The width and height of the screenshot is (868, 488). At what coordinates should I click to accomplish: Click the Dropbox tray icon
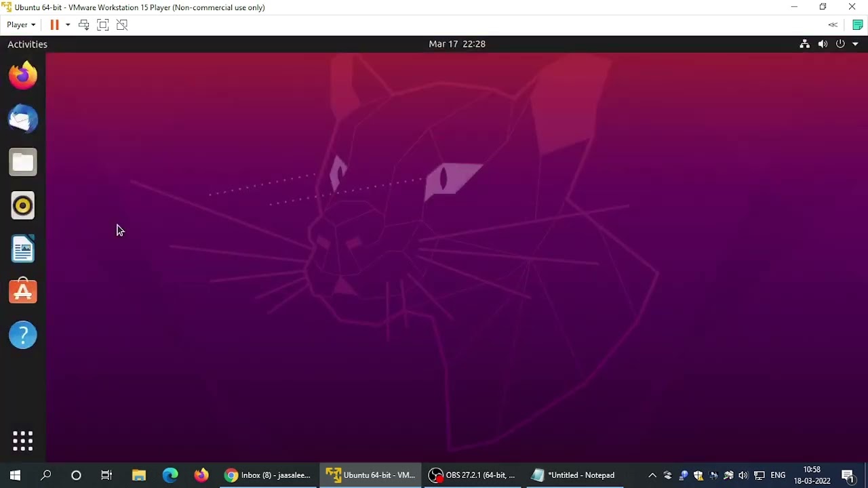point(668,475)
